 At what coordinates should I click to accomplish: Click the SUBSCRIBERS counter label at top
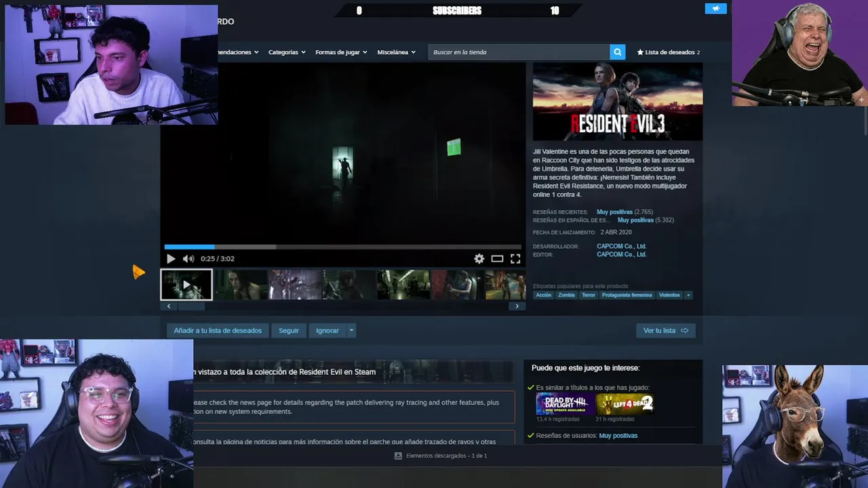click(x=457, y=10)
